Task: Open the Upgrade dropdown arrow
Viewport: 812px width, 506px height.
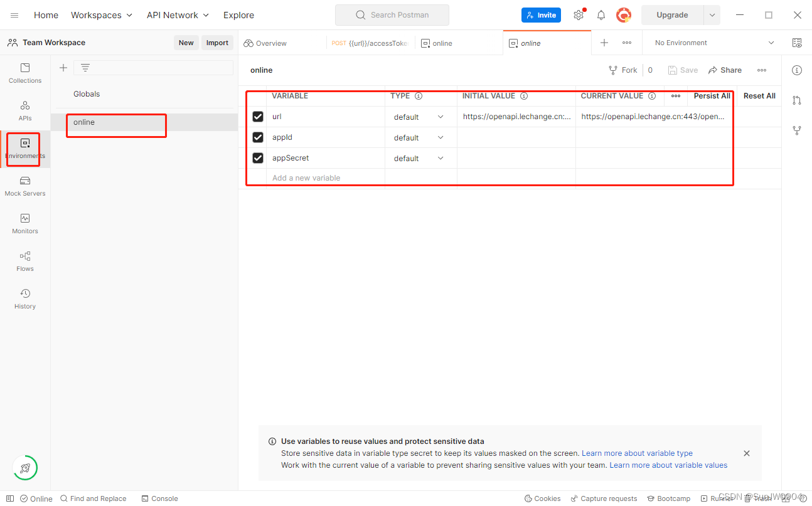Action: (712, 15)
